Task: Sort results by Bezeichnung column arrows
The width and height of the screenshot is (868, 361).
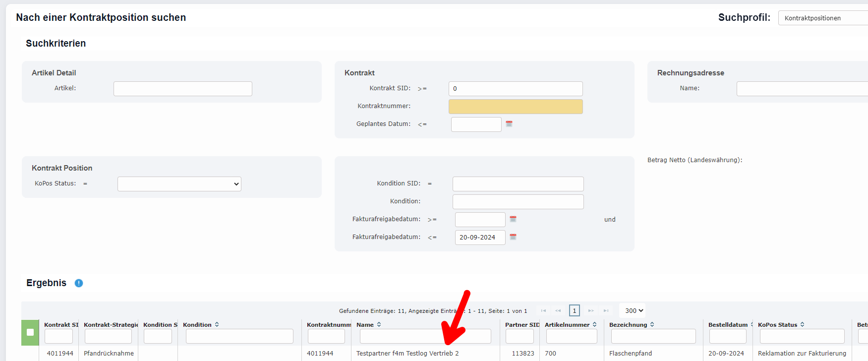Action: (x=652, y=325)
